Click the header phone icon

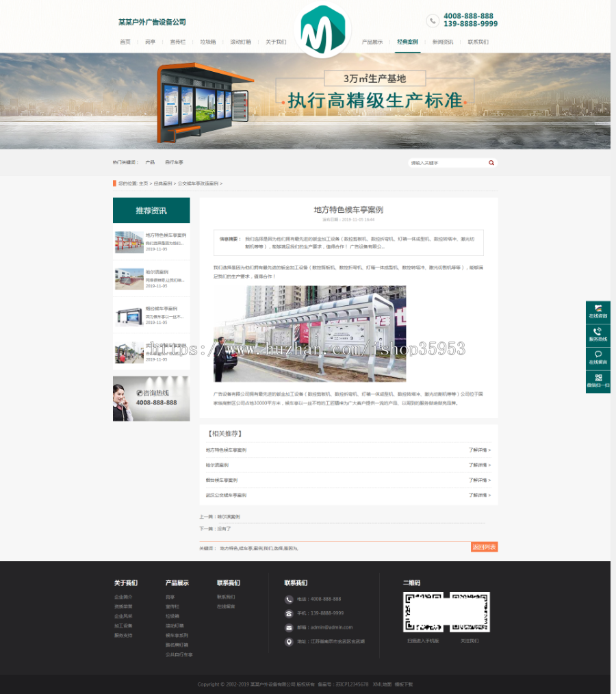pos(433,21)
